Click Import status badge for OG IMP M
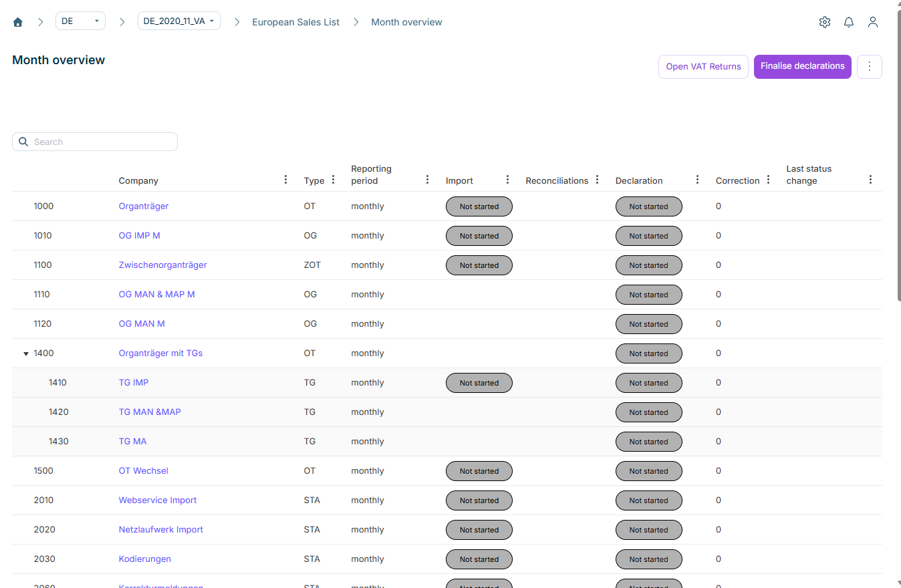 coord(479,236)
